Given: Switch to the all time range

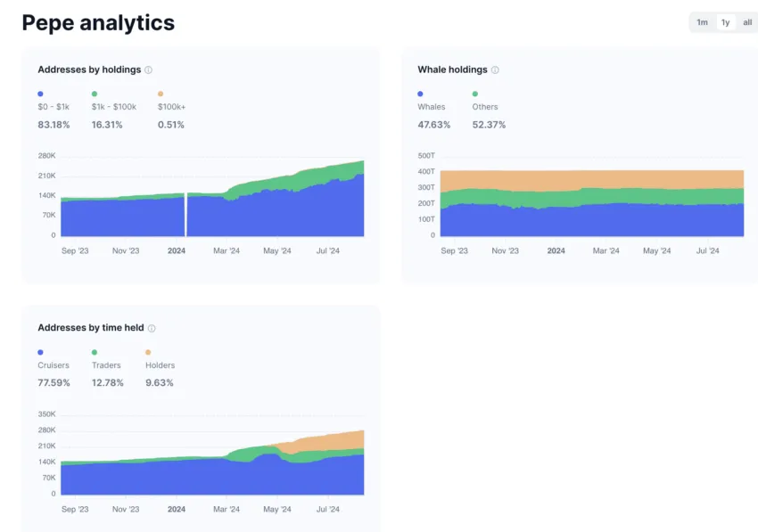Looking at the screenshot, I should point(747,22).
